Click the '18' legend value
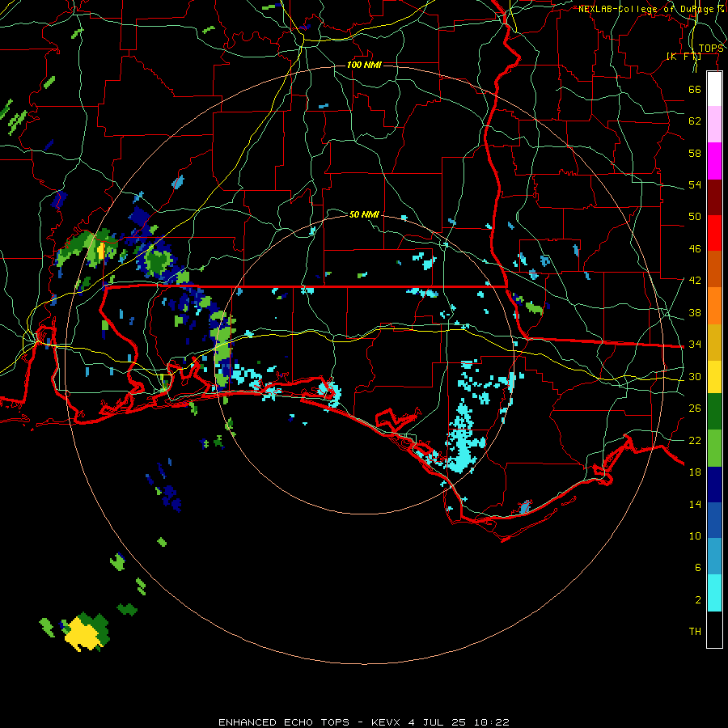Viewport: 728px width, 728px height. (x=695, y=472)
